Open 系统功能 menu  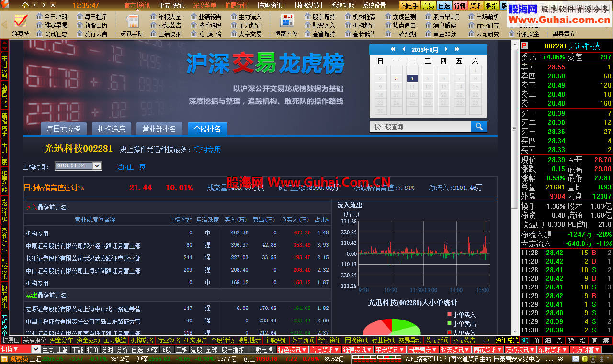[343, 5]
